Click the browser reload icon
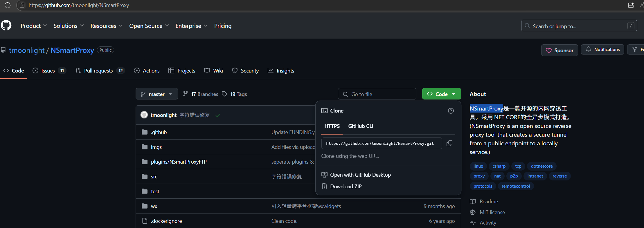 pos(8,5)
